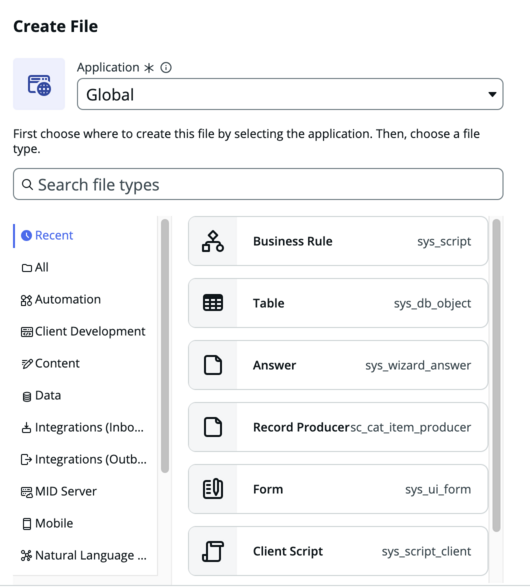Click the Client Script scroll icon
This screenshot has height=587, width=530.
tap(213, 551)
